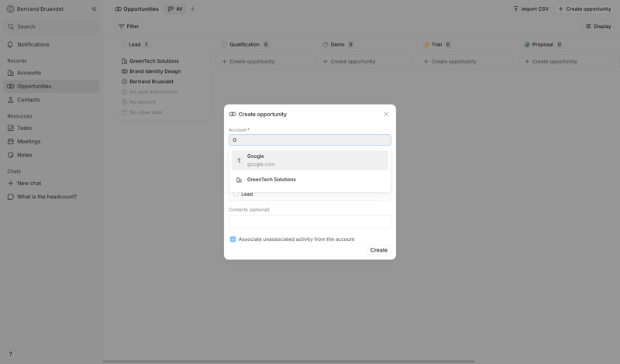The image size is (620, 364).
Task: Open the Filter options
Action: (129, 26)
